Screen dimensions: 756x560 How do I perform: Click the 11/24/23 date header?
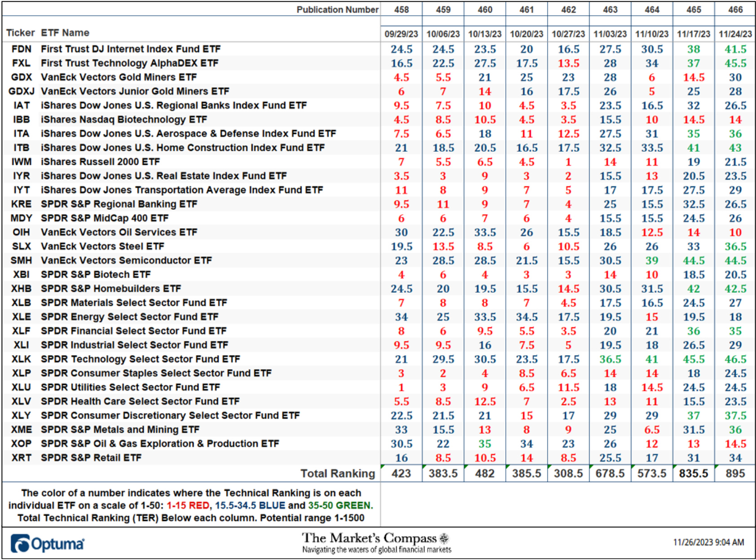(735, 34)
